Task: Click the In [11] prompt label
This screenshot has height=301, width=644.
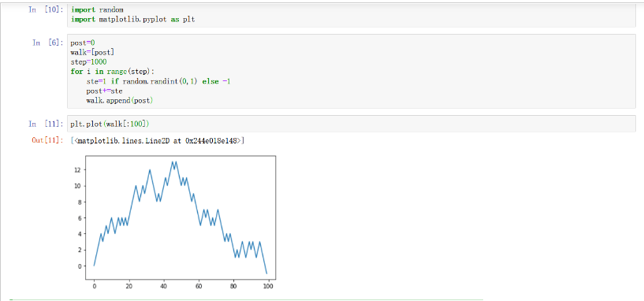Action: click(x=46, y=124)
